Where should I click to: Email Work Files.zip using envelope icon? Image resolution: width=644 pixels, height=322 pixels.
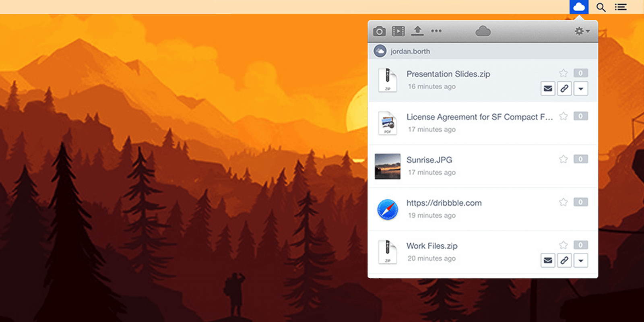coord(548,260)
